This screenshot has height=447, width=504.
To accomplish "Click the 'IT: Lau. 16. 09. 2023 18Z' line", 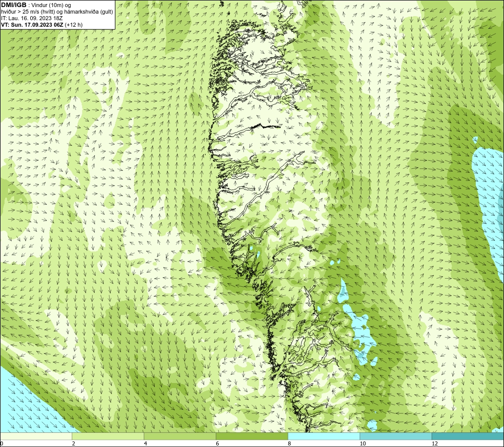I will point(32,18).
